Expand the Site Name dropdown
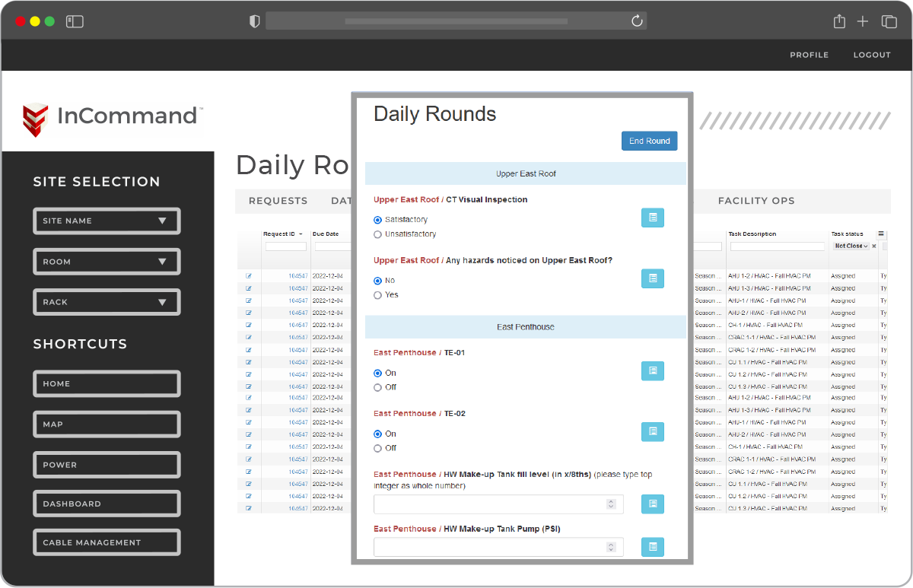 tap(107, 221)
